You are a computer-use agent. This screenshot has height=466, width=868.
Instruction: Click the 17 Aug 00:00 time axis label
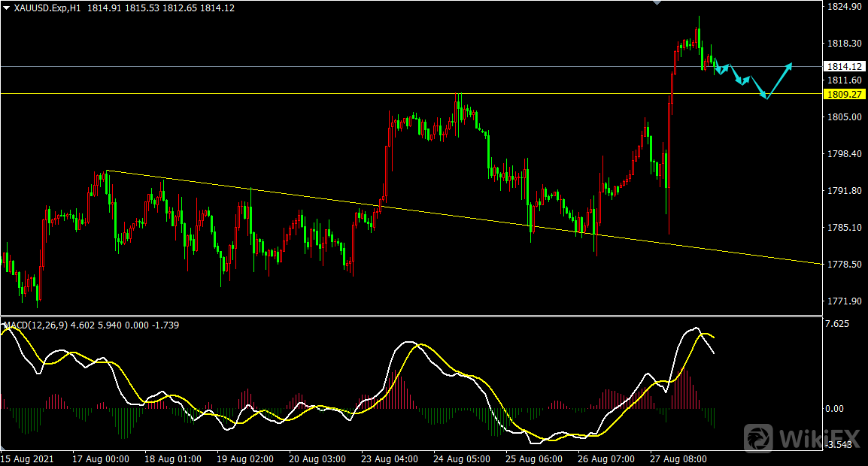[102, 458]
